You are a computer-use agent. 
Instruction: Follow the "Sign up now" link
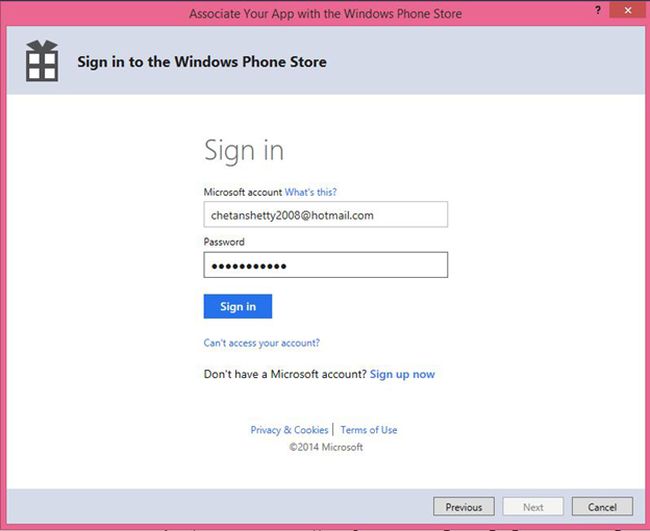click(402, 374)
